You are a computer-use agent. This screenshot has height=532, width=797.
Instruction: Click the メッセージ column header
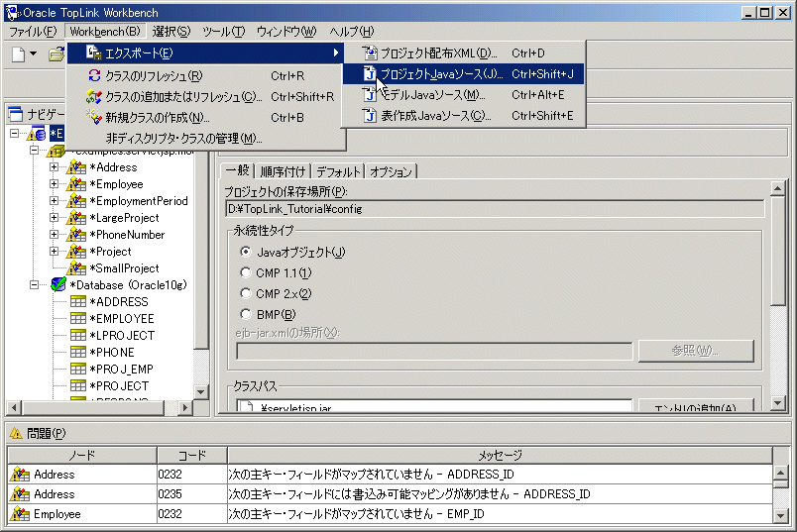tap(501, 456)
